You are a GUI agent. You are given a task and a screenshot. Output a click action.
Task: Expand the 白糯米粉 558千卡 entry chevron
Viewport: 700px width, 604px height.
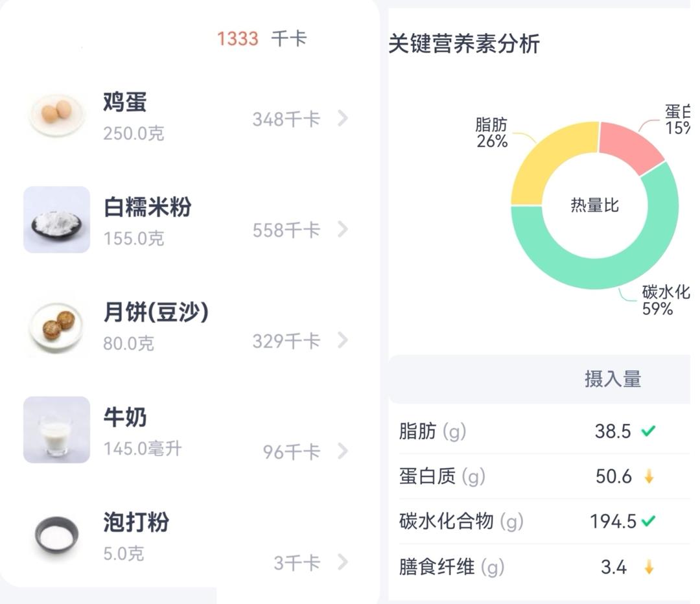coord(343,229)
